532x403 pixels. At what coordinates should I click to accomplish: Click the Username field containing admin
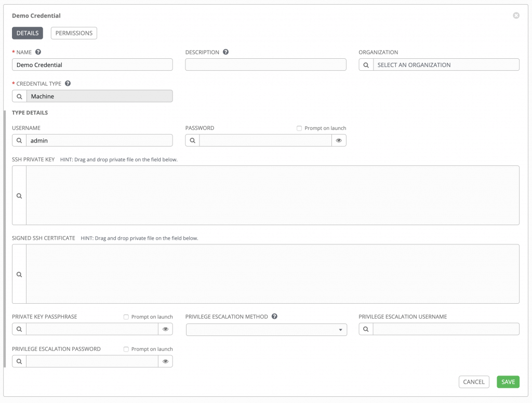(99, 140)
